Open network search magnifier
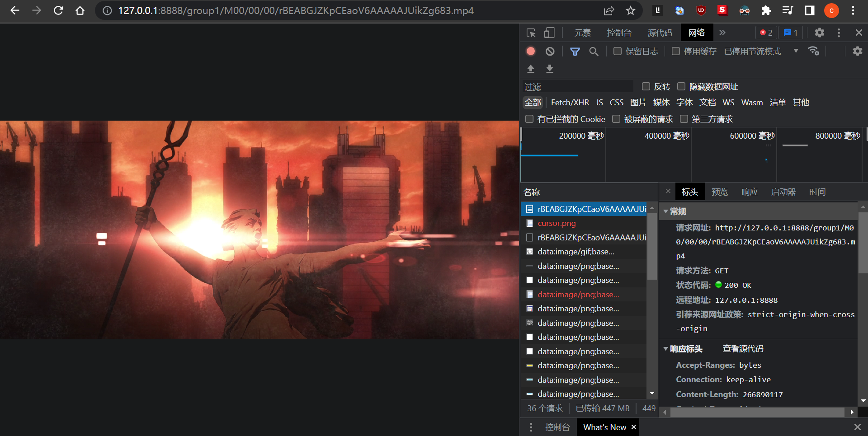This screenshot has height=436, width=868. 594,52
